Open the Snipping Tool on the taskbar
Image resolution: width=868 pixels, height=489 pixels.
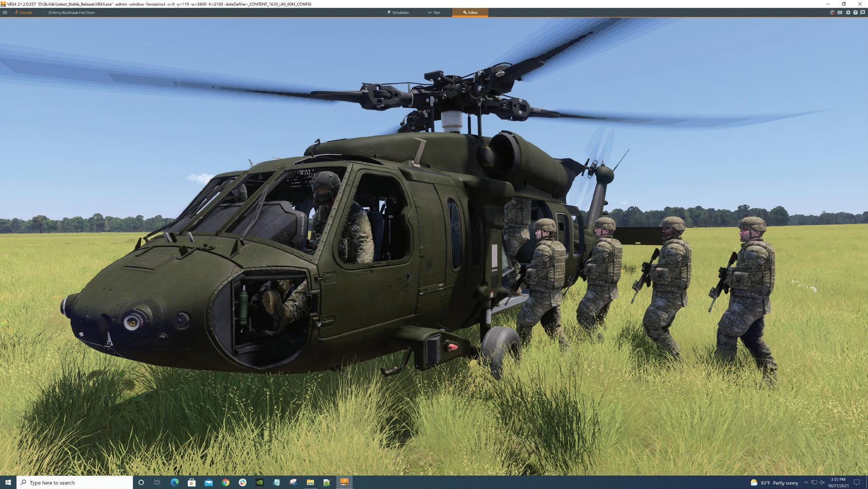pos(294,482)
